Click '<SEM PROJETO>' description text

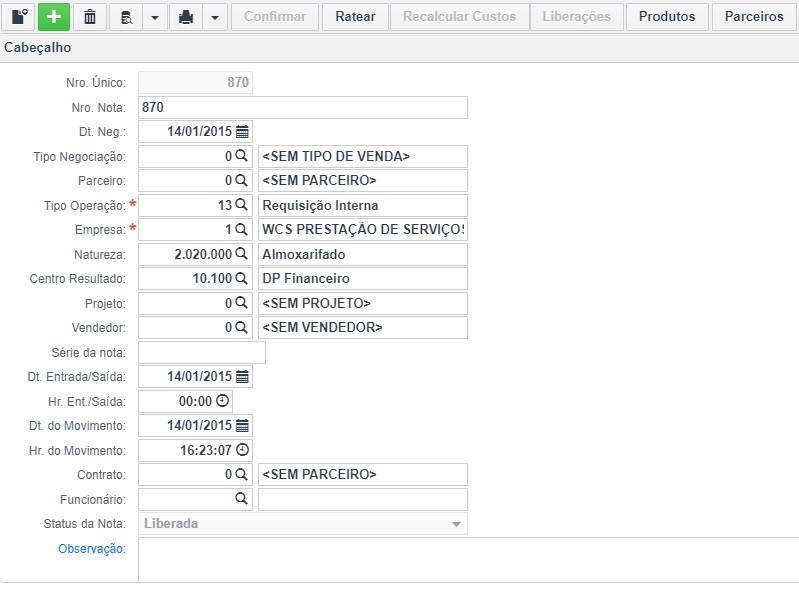[x=316, y=303]
